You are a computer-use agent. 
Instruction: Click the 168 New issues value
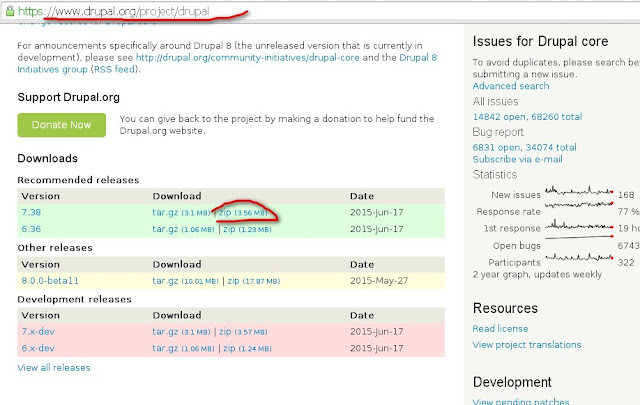click(x=626, y=195)
